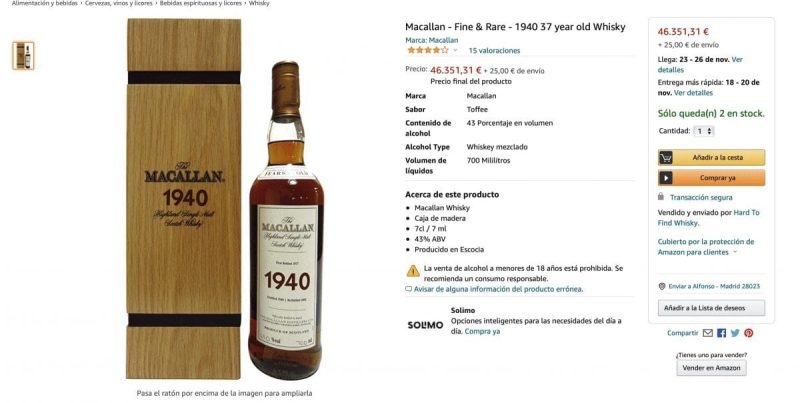Share product on Twitter icon
This screenshot has width=800, height=403.
(735, 333)
